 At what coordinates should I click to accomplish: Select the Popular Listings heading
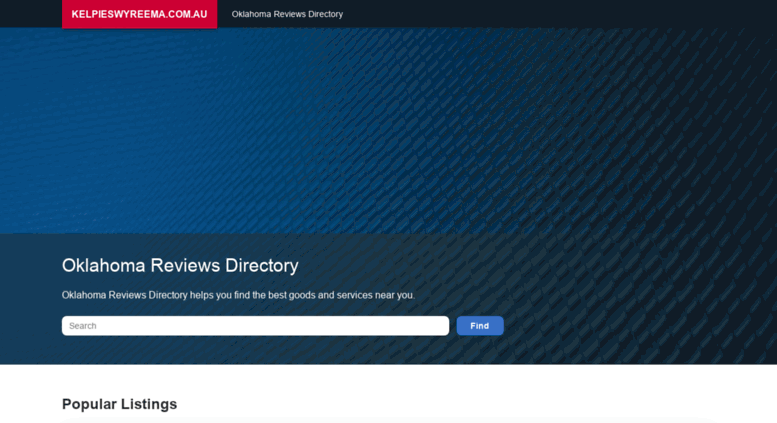pyautogui.click(x=119, y=404)
